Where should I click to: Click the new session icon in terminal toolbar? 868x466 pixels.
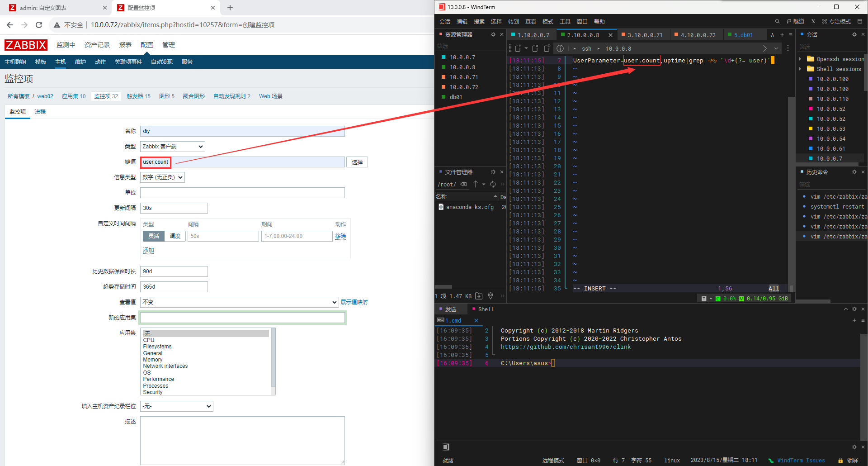click(x=518, y=48)
